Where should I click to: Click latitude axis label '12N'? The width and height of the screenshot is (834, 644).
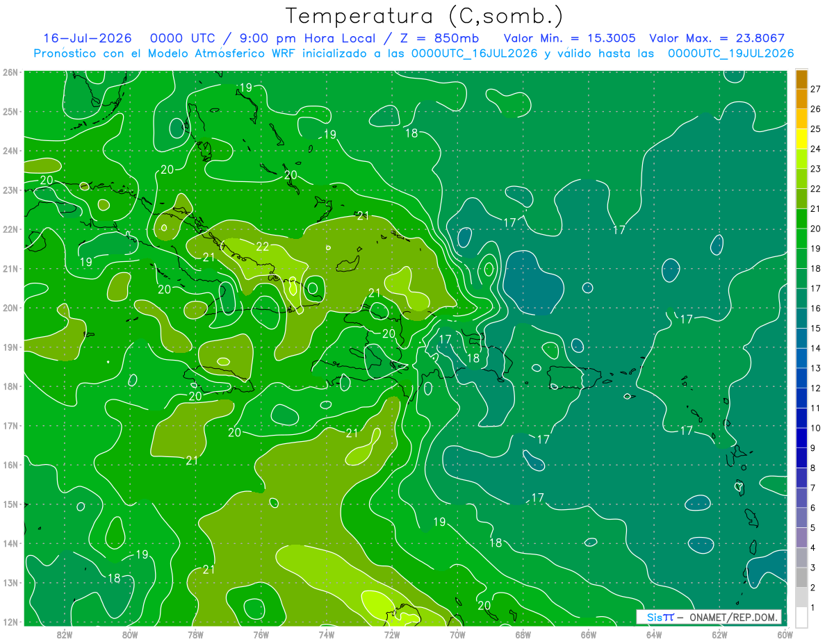click(x=10, y=622)
